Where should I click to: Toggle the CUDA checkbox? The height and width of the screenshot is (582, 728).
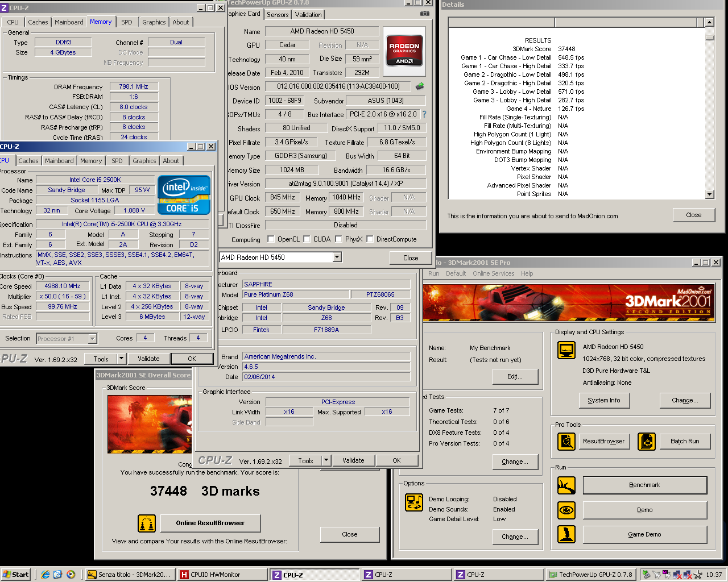click(x=307, y=239)
